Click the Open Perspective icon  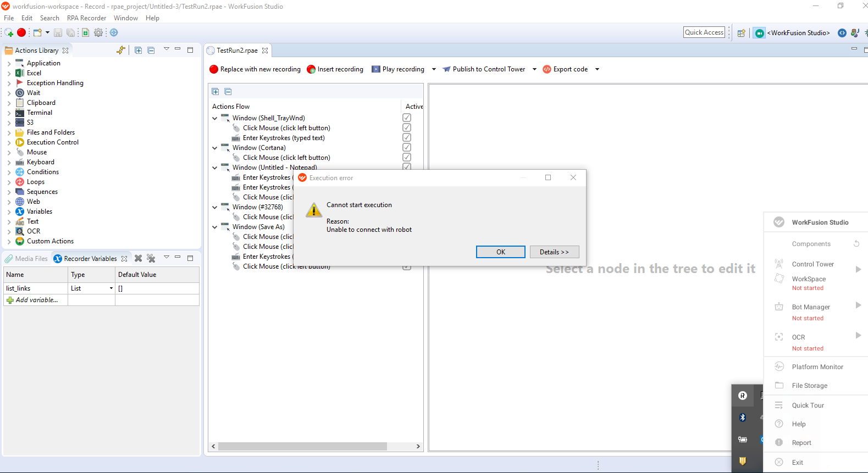[741, 33]
